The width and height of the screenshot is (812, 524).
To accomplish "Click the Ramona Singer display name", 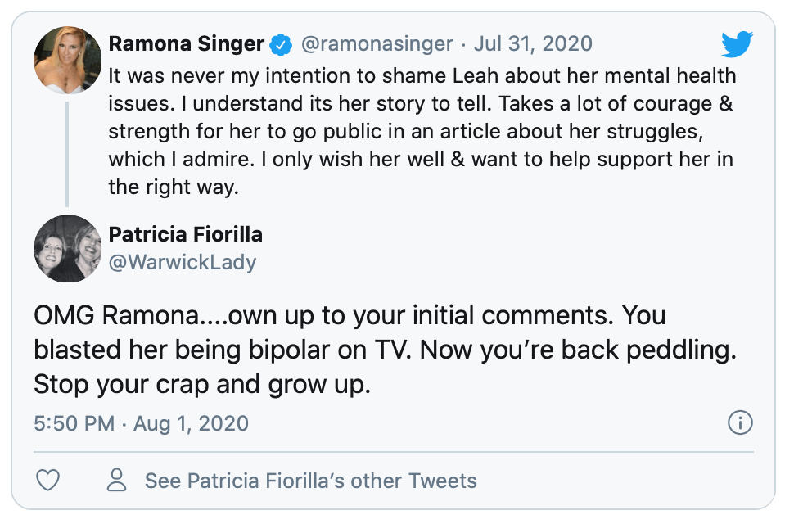I will 186,44.
